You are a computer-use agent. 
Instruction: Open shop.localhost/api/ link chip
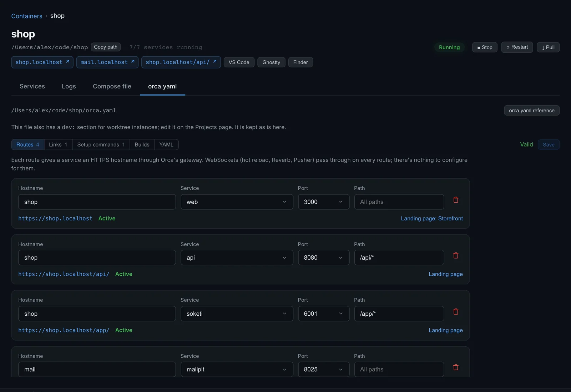[x=181, y=62]
